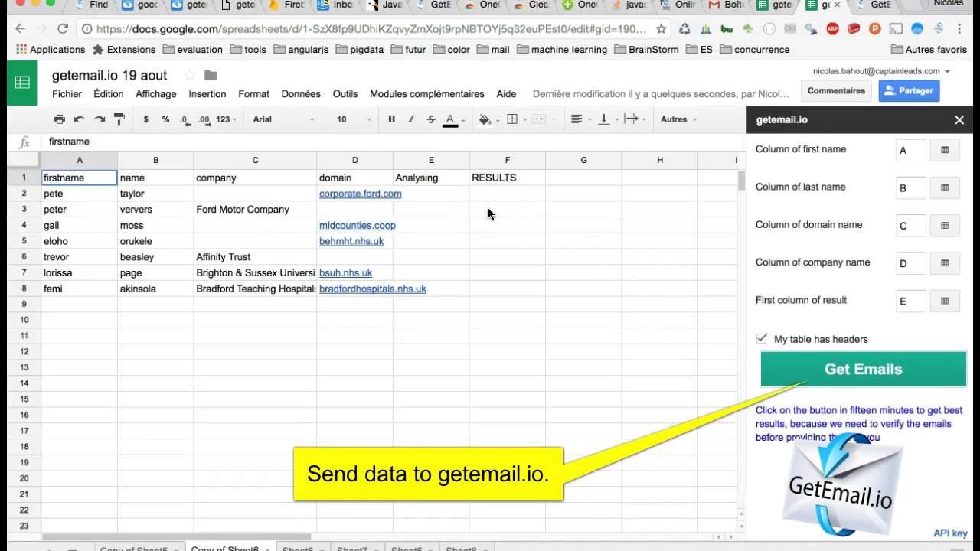Viewport: 980px width, 551px height.
Task: Undo the last action in the toolbar
Action: [x=80, y=119]
